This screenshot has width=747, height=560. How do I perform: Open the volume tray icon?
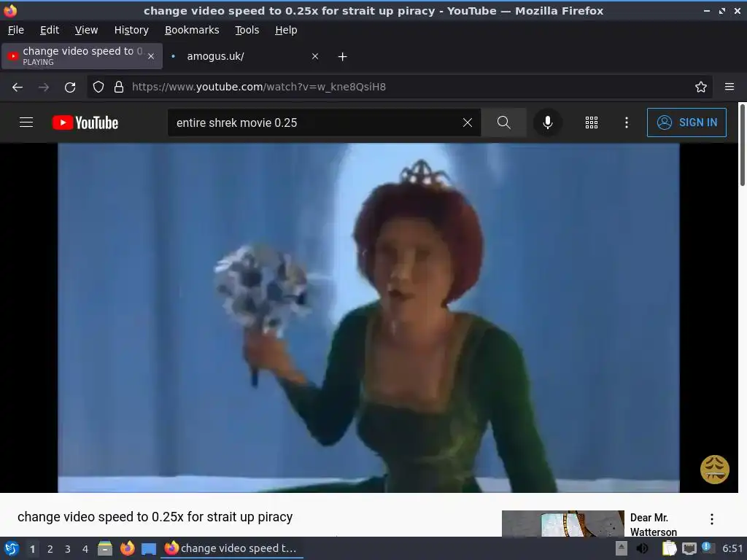pyautogui.click(x=642, y=548)
